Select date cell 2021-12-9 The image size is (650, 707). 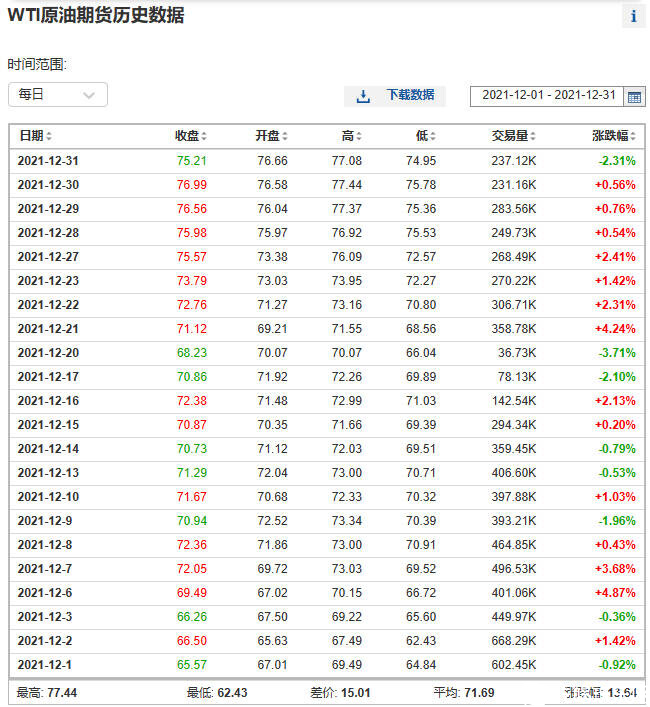tap(45, 521)
